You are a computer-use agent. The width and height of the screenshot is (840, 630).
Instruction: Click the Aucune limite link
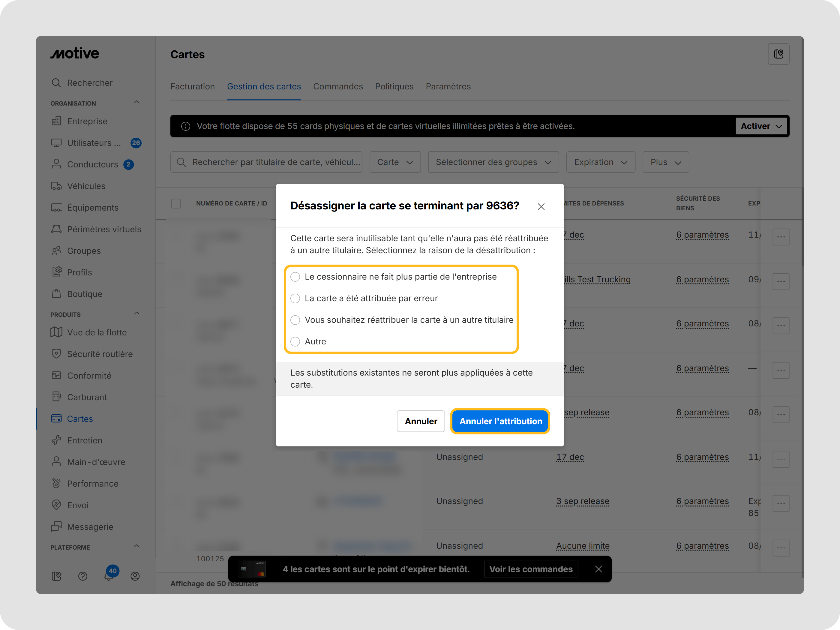[583, 546]
